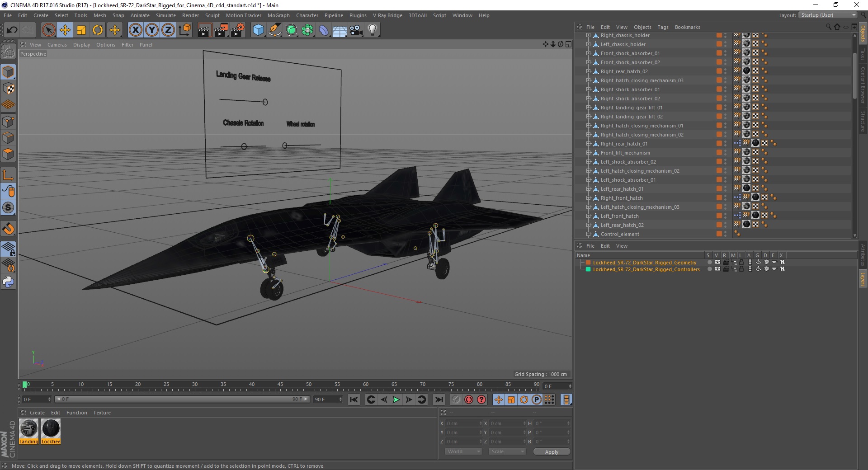
Task: Activate the Scale tool
Action: coord(81,30)
